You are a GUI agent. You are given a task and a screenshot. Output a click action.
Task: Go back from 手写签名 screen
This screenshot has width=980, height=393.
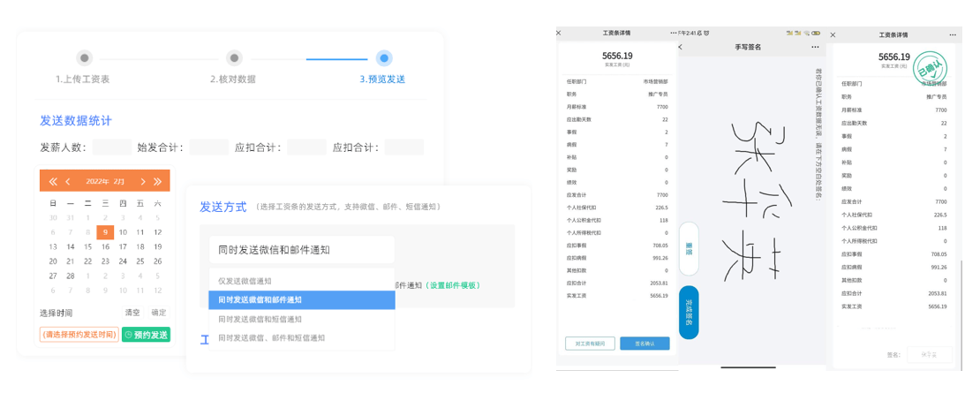(x=681, y=47)
